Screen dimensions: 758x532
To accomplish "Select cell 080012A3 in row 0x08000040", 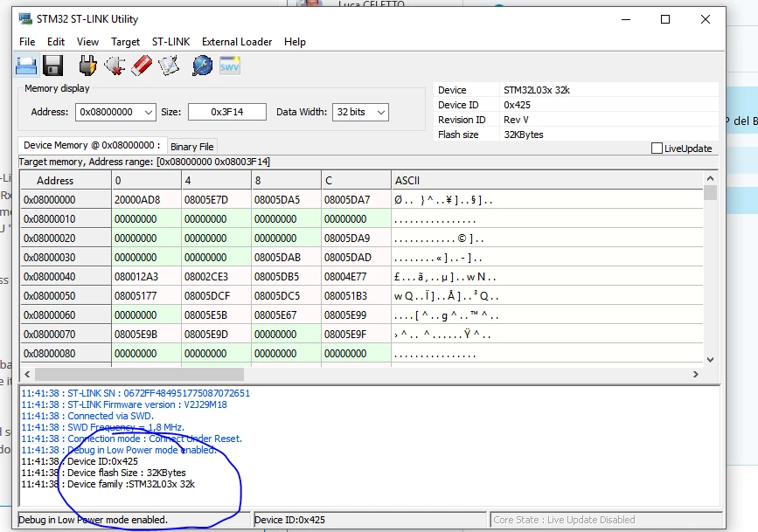I will click(147, 277).
